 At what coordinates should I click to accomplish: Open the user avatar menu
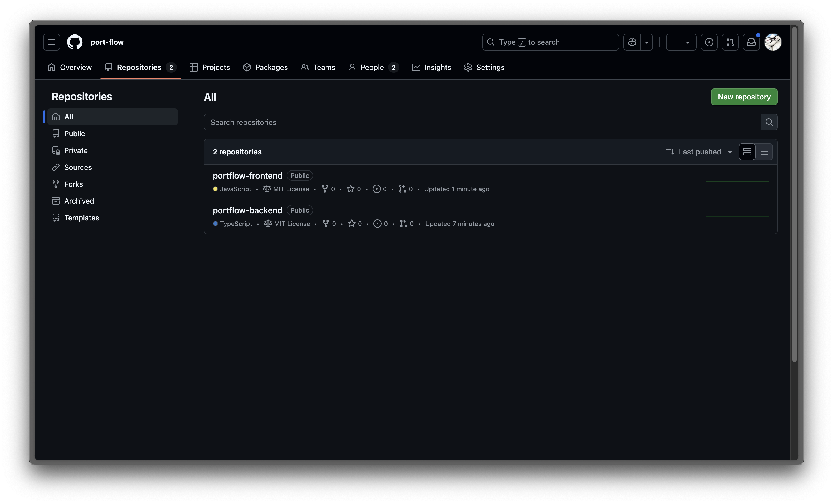tap(773, 42)
